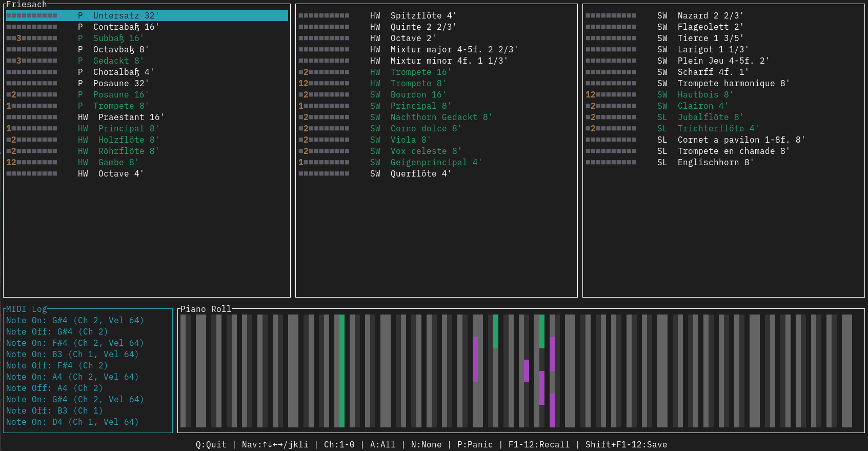Viewport: 868px width, 451px height.
Task: Click channel indicators beside Nazard 2 2/3'
Action: point(611,16)
